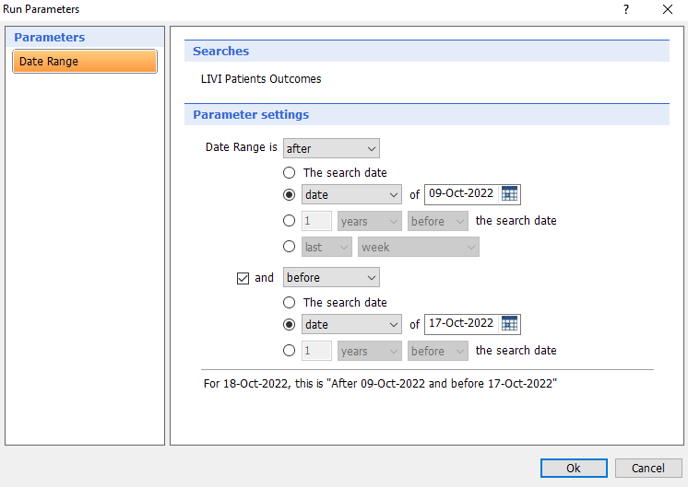Open calendar picker for 09-Oct-2022 date

tap(509, 195)
